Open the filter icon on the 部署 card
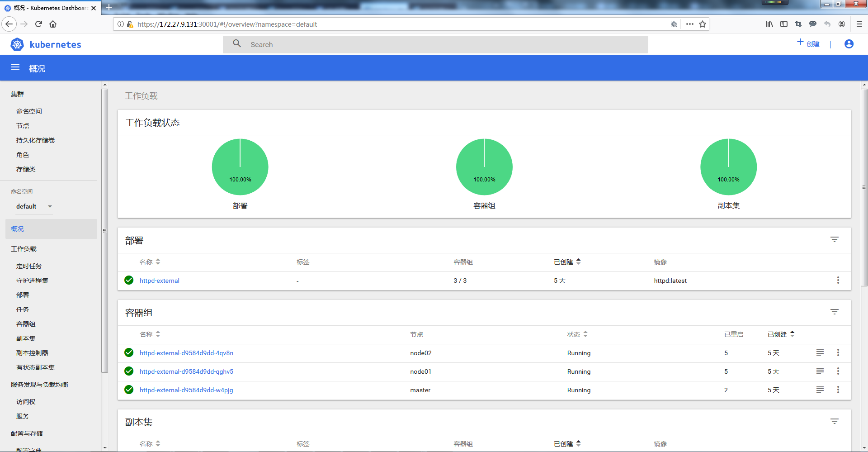Viewport: 868px width, 452px height. pyautogui.click(x=835, y=239)
